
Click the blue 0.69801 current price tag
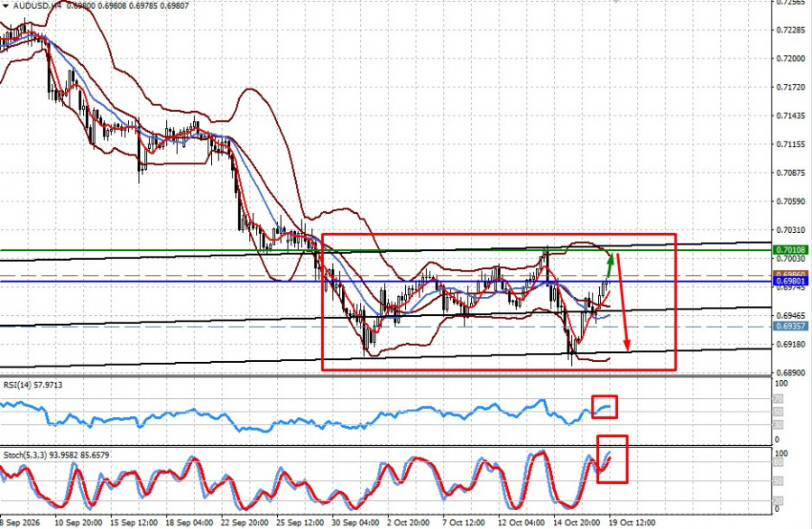(x=790, y=282)
